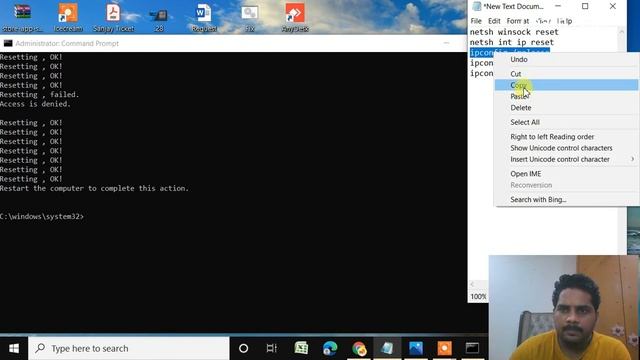Switch to Command Prompt on the taskbar
Viewport: 640px width, 360px height.
click(473, 348)
